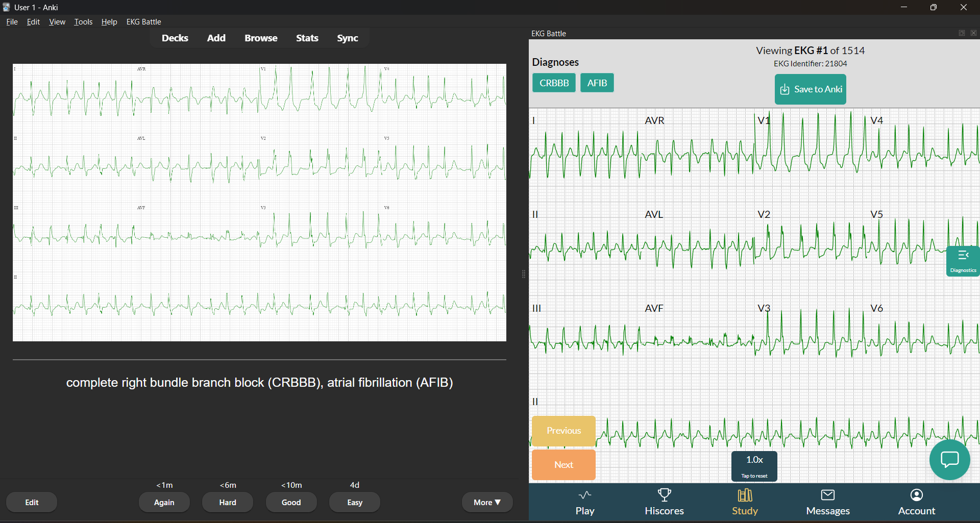980x523 pixels.
Task: Select the CRBBB diagnosis tag
Action: (554, 83)
